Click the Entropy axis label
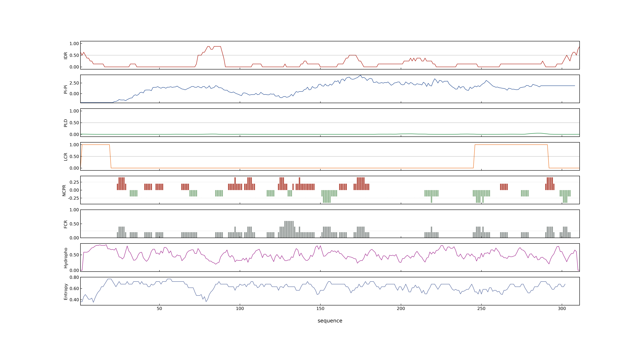The width and height of the screenshot is (644, 343). click(66, 291)
